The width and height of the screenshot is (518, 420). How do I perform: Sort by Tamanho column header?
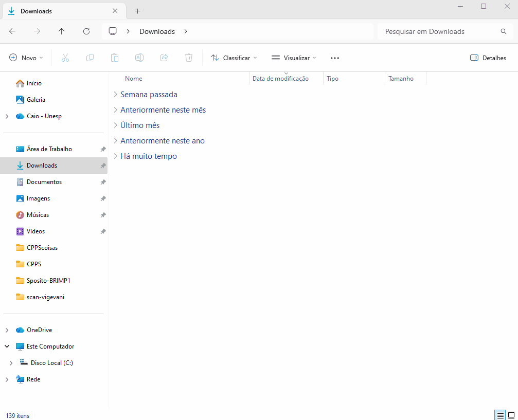point(401,79)
